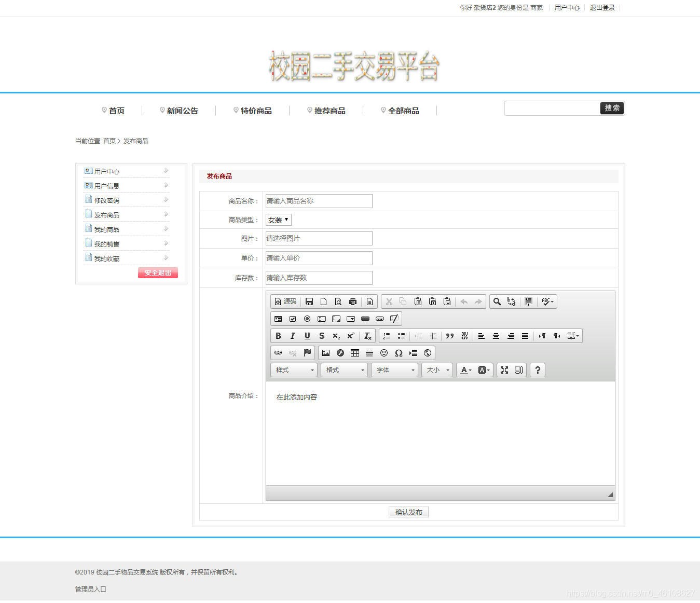Viewport: 700px width, 603px height.
Task: Insert an image via the image icon
Action: click(326, 353)
